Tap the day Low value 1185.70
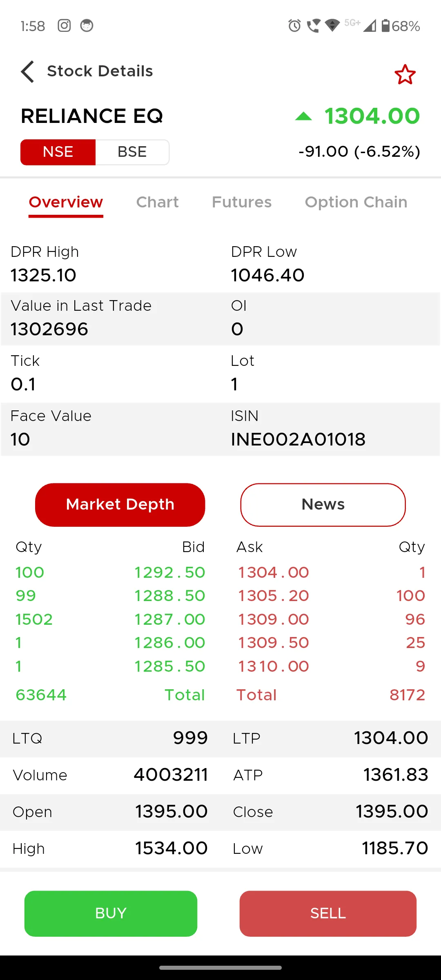This screenshot has height=980, width=441. [x=395, y=848]
